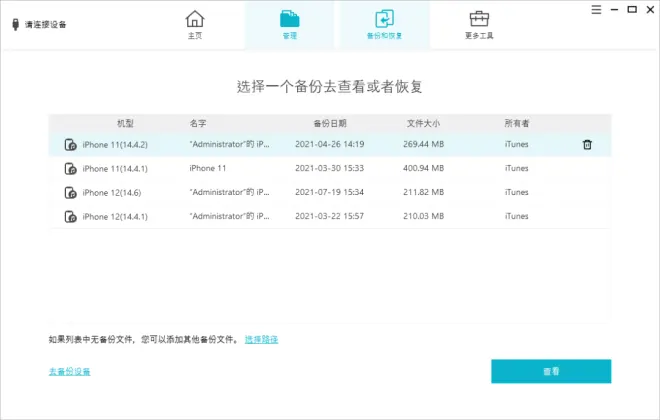
Task: Click iTunes owner in 2021-04-26 row
Action: click(516, 144)
